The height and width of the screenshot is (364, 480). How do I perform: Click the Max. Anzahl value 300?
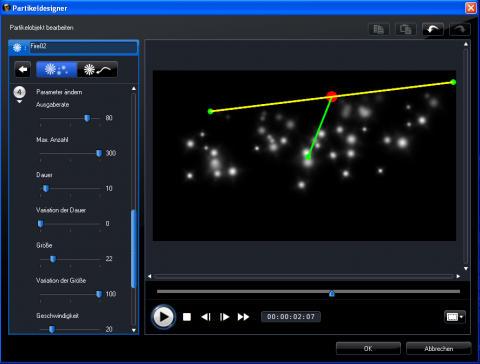(111, 153)
